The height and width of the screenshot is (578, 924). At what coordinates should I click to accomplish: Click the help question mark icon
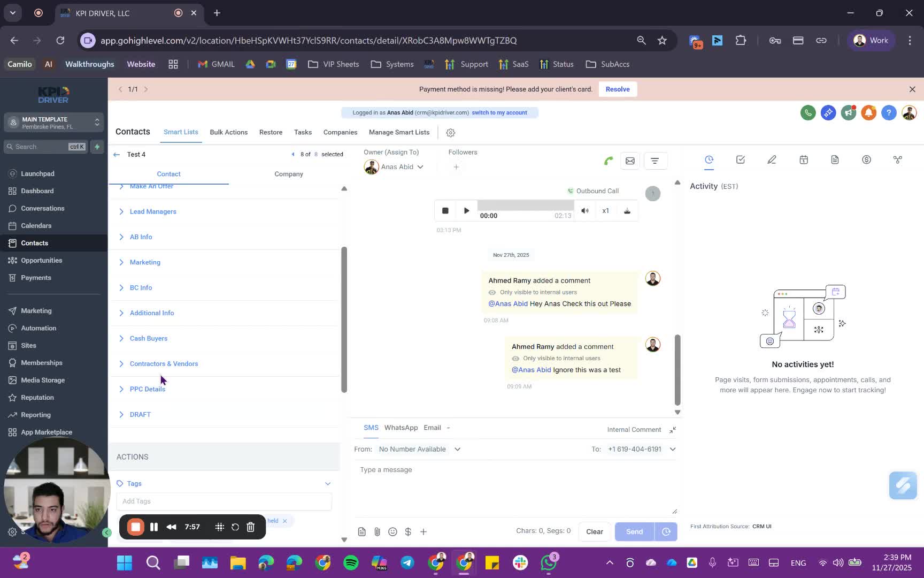[889, 113]
